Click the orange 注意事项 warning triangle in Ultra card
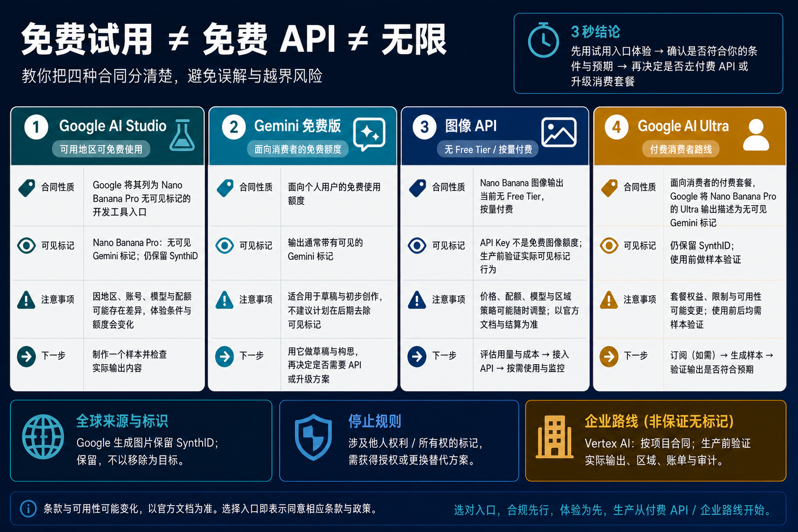Image resolution: width=798 pixels, height=532 pixels. [609, 300]
